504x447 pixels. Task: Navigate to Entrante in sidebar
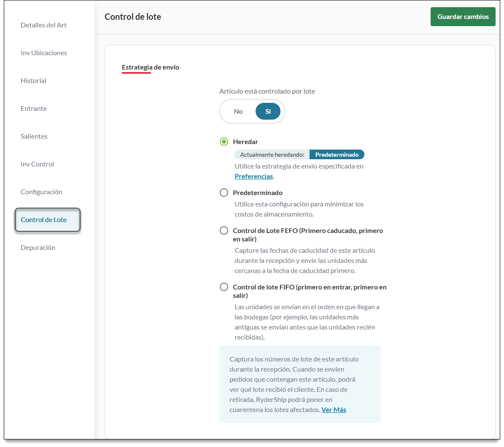pyautogui.click(x=34, y=109)
